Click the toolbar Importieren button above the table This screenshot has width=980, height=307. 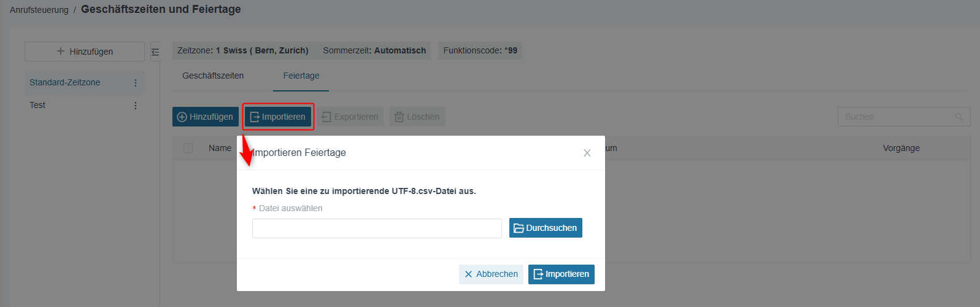click(x=278, y=117)
